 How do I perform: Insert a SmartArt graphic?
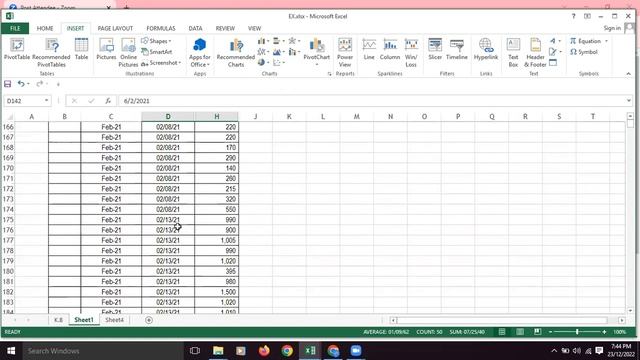pyautogui.click(x=157, y=52)
